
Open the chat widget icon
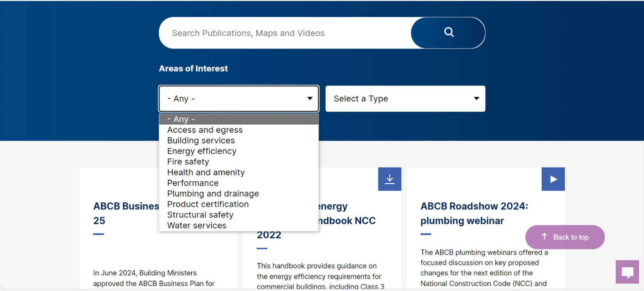coord(627,272)
